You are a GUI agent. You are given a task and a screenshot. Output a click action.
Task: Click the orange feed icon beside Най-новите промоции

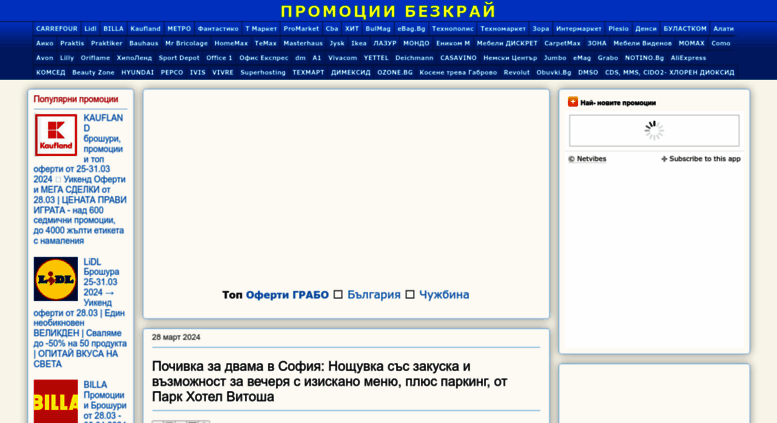(x=573, y=102)
